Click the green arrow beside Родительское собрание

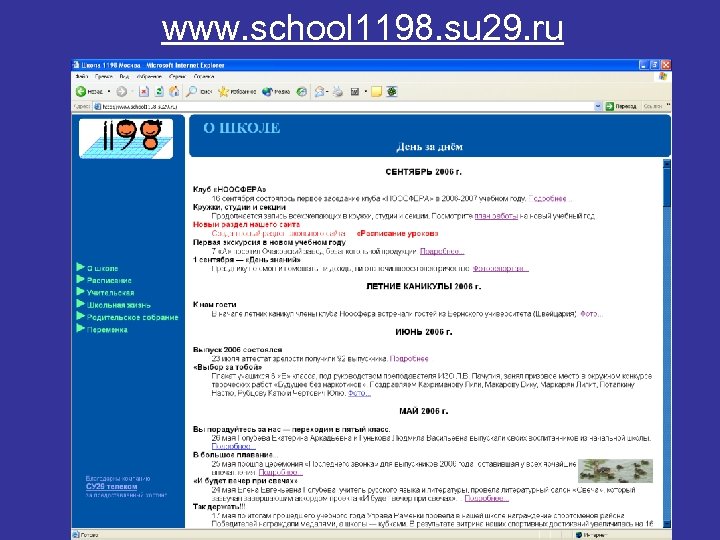click(80, 316)
